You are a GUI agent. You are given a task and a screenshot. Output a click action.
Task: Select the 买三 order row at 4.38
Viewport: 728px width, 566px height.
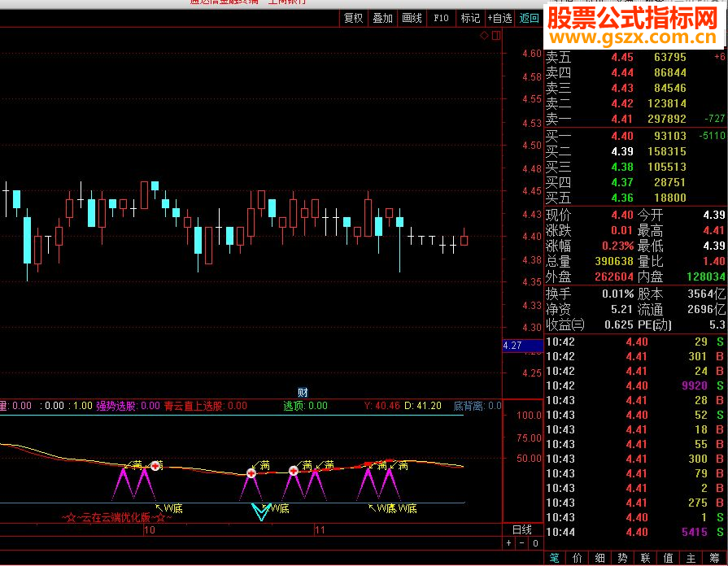(x=635, y=167)
